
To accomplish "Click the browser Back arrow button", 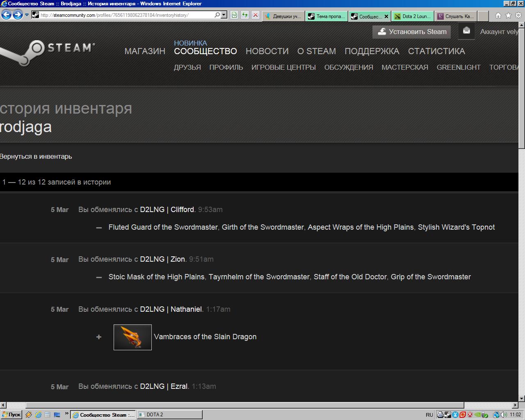I will [x=7, y=15].
